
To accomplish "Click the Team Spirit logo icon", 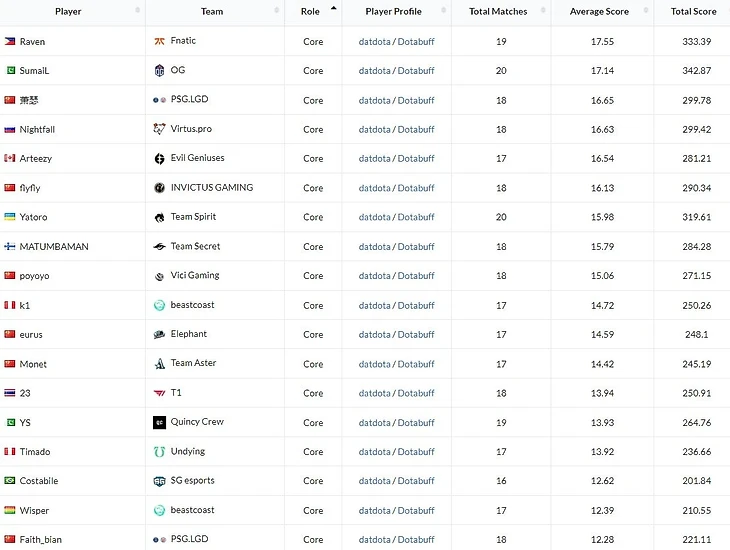I will coord(160,217).
